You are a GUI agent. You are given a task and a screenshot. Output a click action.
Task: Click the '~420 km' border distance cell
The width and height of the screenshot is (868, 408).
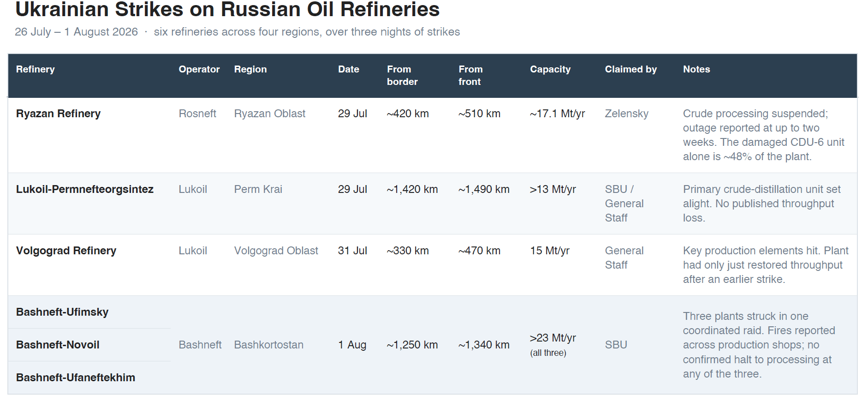(x=408, y=114)
